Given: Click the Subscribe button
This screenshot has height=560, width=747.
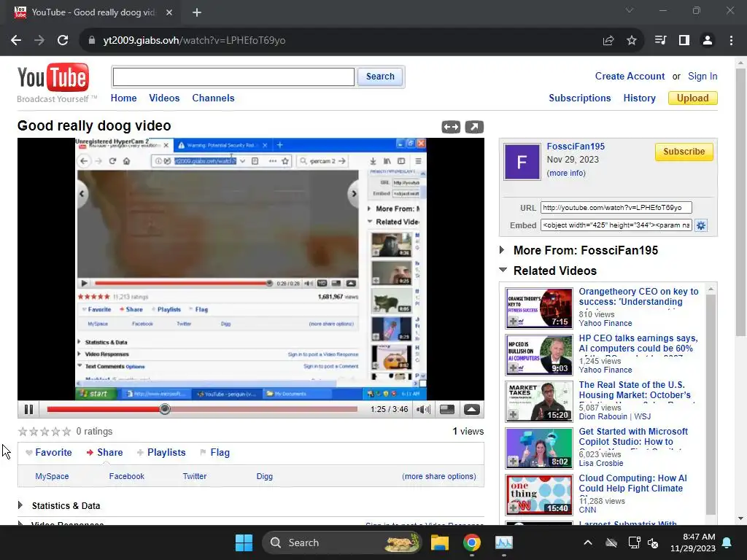Looking at the screenshot, I should pyautogui.click(x=684, y=152).
